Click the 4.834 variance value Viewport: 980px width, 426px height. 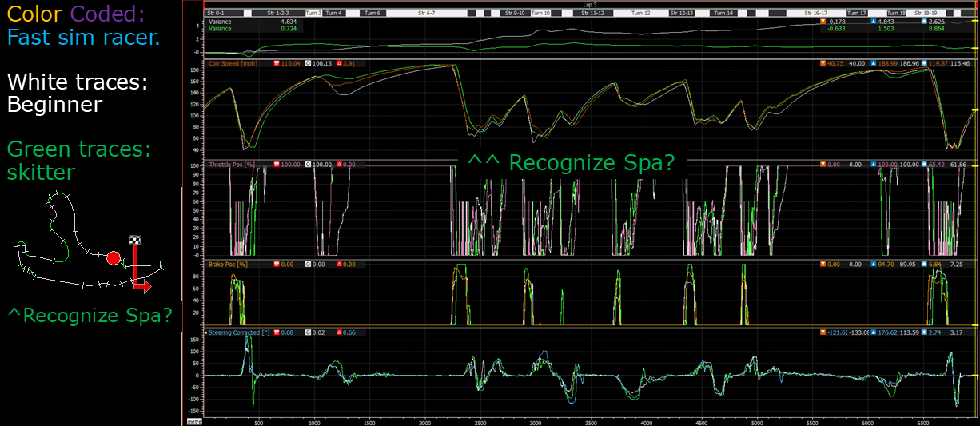tap(289, 22)
